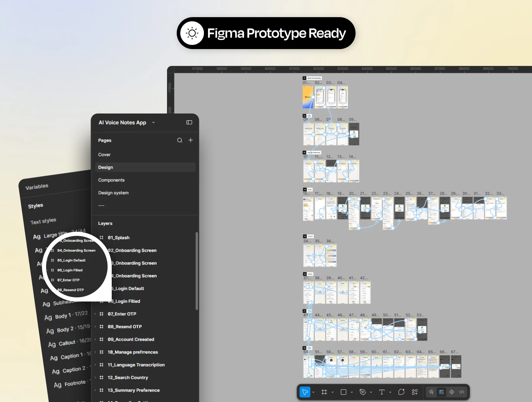Expand the 07_Enter OTP layer
The height and width of the screenshot is (402, 532).
(95, 314)
